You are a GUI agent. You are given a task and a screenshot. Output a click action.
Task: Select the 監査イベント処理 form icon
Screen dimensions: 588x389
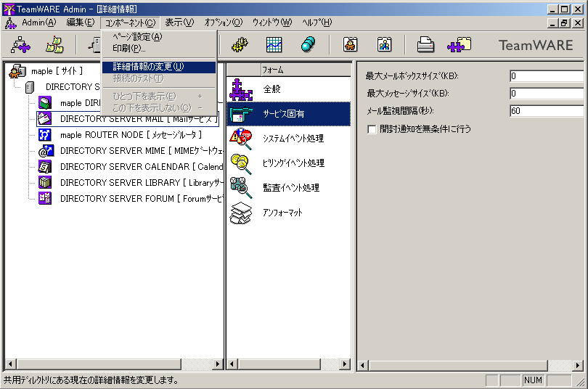point(241,188)
